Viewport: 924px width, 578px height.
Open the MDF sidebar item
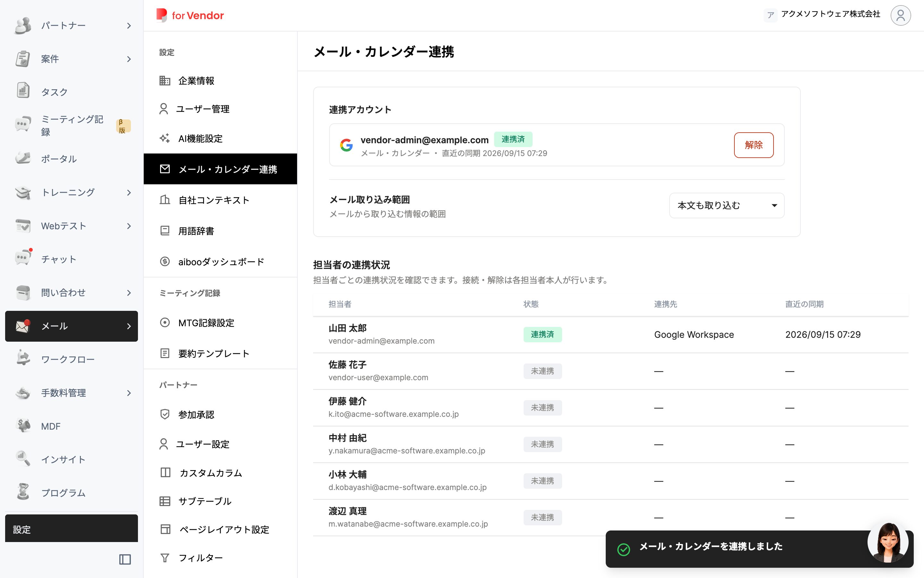tap(72, 426)
